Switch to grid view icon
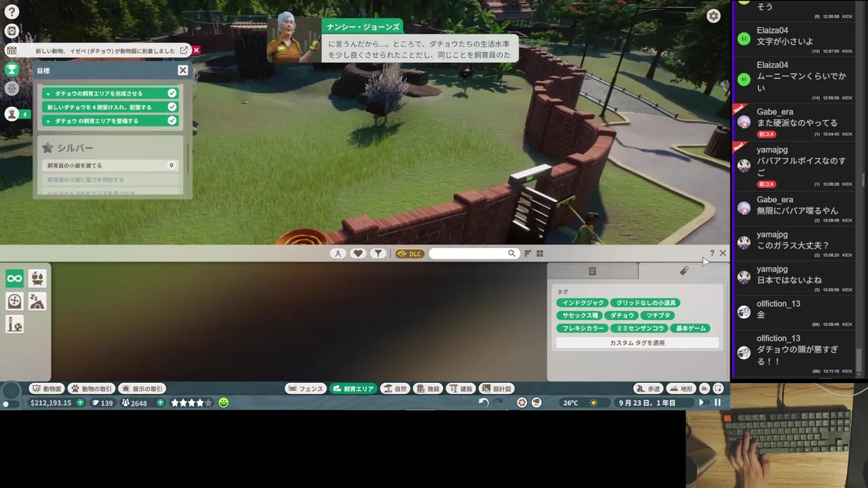Screen dimensions: 868x488 point(540,253)
